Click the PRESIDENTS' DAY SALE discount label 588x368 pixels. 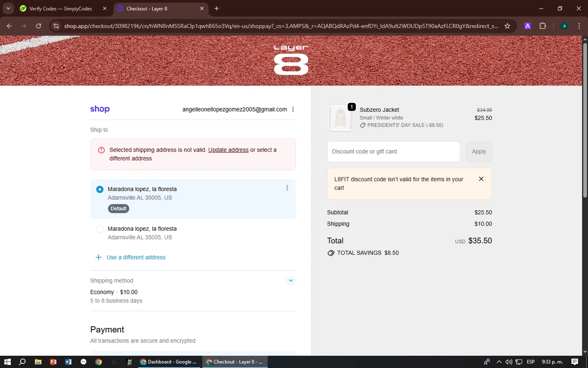(x=405, y=125)
